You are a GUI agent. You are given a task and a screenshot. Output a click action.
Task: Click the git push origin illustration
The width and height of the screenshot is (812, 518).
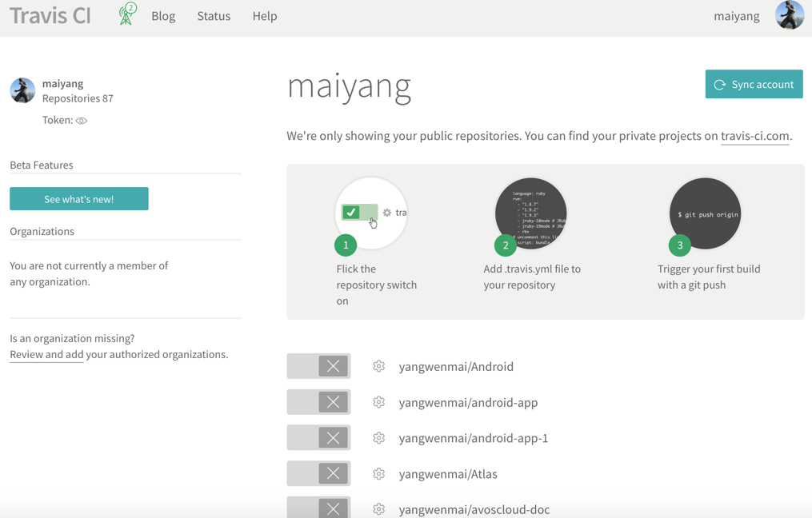pos(705,213)
